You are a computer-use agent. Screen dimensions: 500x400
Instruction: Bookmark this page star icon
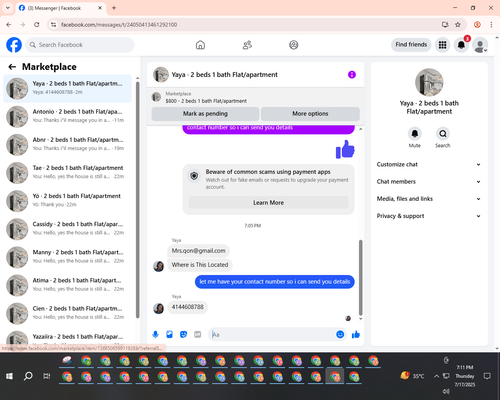pyautogui.click(x=458, y=25)
